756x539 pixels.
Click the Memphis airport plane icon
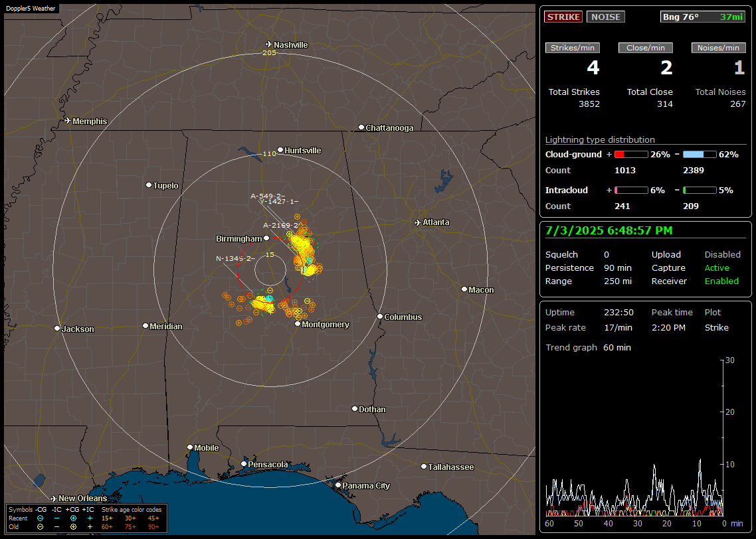click(x=68, y=121)
